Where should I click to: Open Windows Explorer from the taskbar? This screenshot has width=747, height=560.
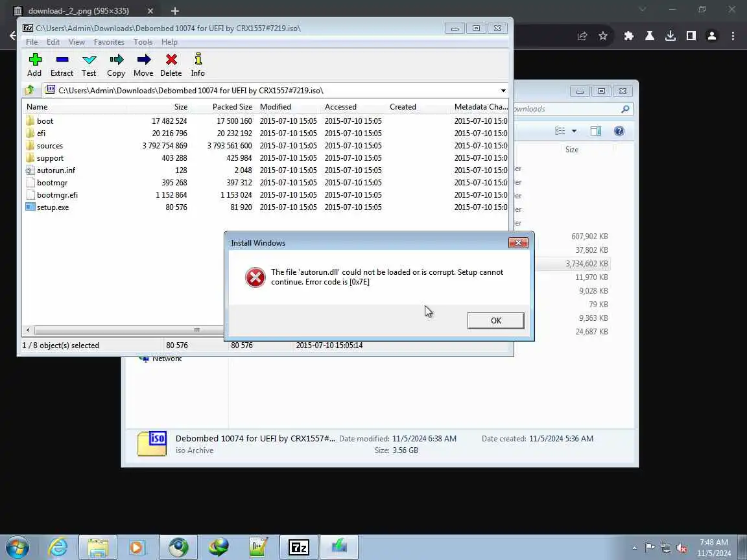[x=98, y=547]
